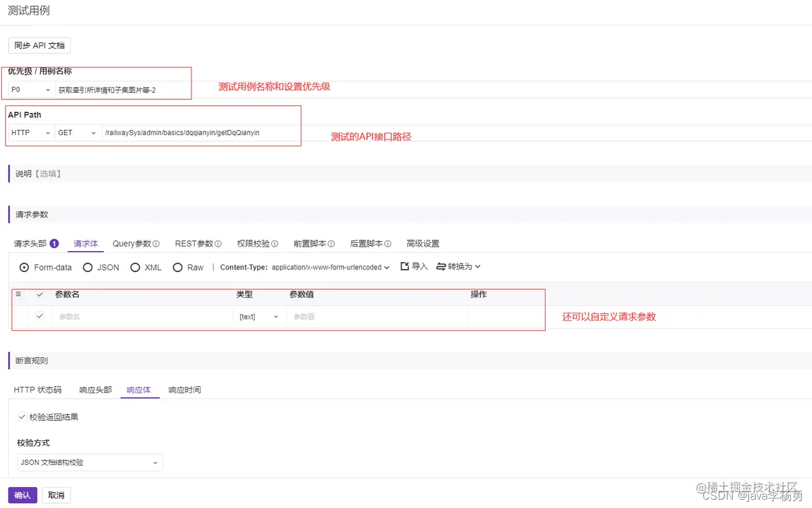Click the drag handle icon in the parameter table header
Image resolution: width=812 pixels, height=508 pixels.
click(x=18, y=294)
